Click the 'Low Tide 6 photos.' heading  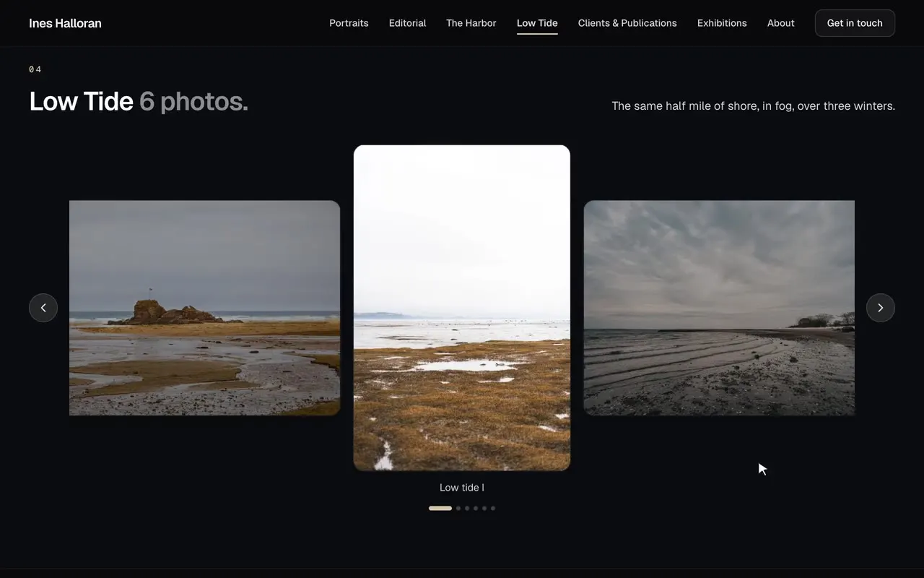point(139,101)
